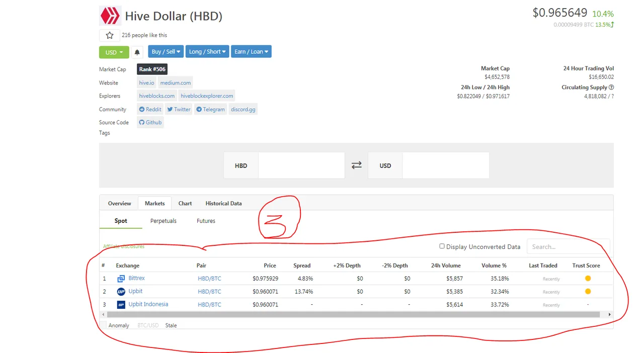Click the Bittrex exchange logo icon

tap(121, 279)
